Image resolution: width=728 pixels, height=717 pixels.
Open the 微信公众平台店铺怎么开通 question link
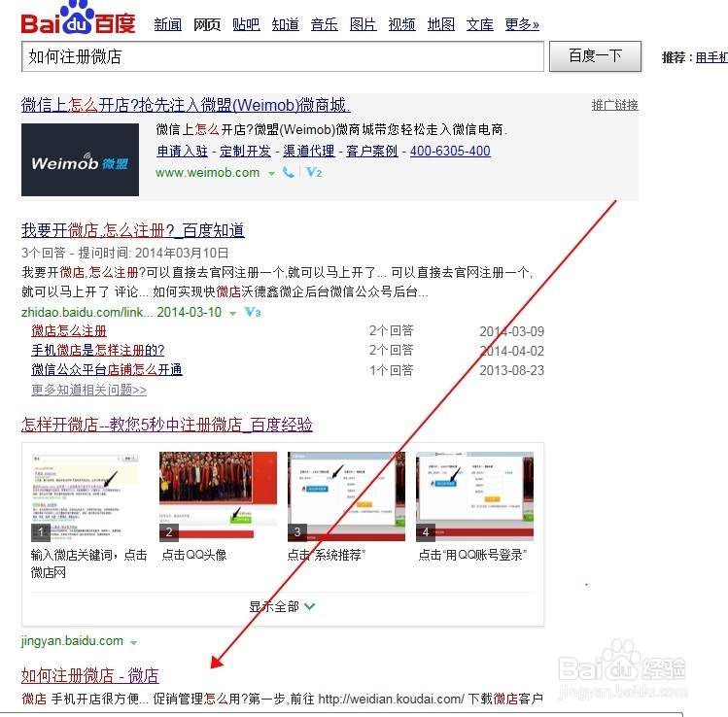[x=107, y=370]
